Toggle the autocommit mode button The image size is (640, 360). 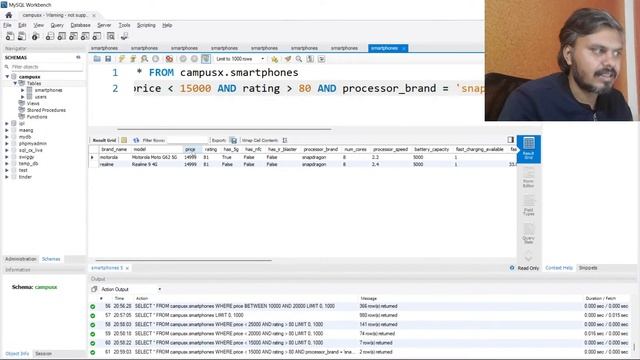[206, 59]
